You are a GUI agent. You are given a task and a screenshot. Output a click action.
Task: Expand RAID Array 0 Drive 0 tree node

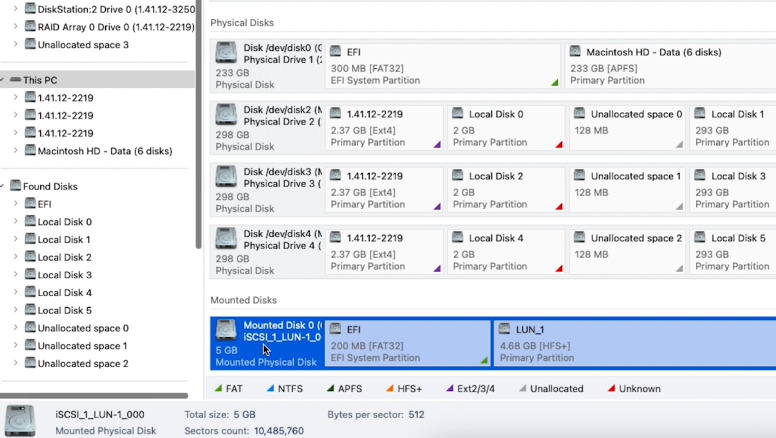click(15, 26)
